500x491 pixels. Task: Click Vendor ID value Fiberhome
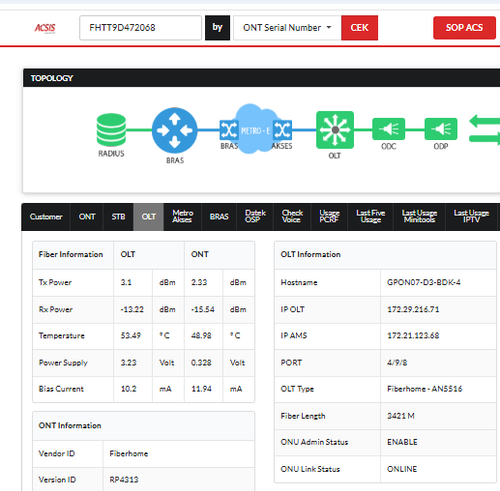tap(129, 454)
